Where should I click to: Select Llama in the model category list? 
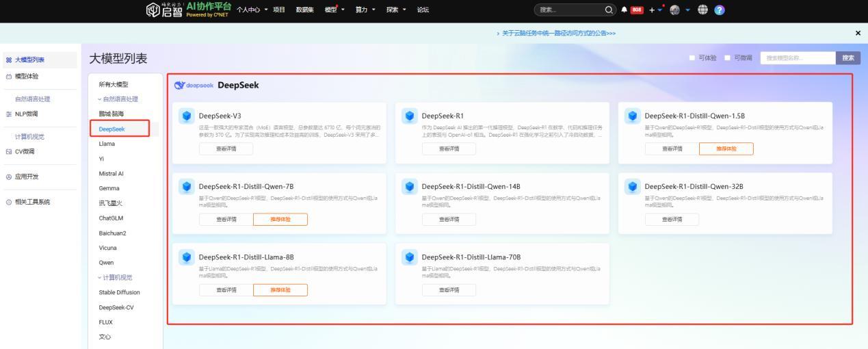107,144
